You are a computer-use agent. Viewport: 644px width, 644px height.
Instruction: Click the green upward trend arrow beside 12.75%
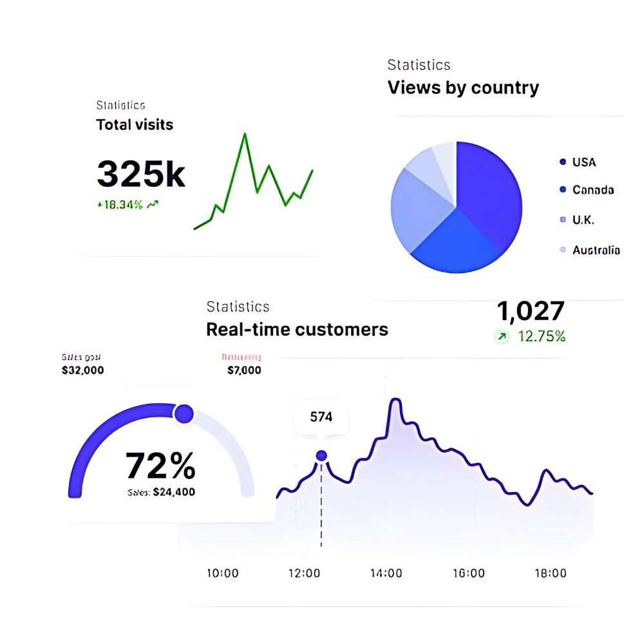coord(502,336)
